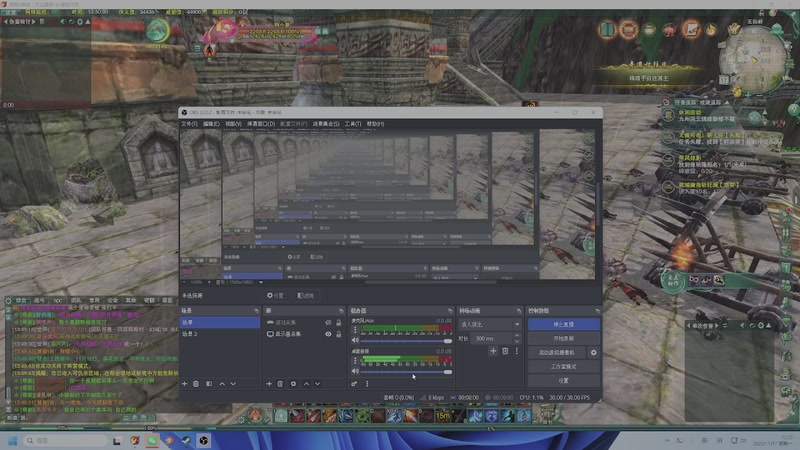Open the Edit menu in OBS
800x450 pixels.
click(x=211, y=124)
